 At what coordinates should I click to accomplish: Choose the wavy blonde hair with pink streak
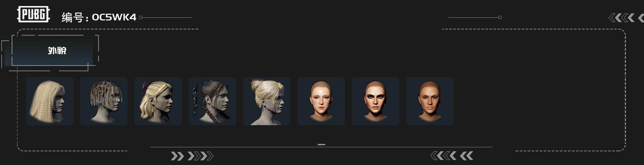158,101
